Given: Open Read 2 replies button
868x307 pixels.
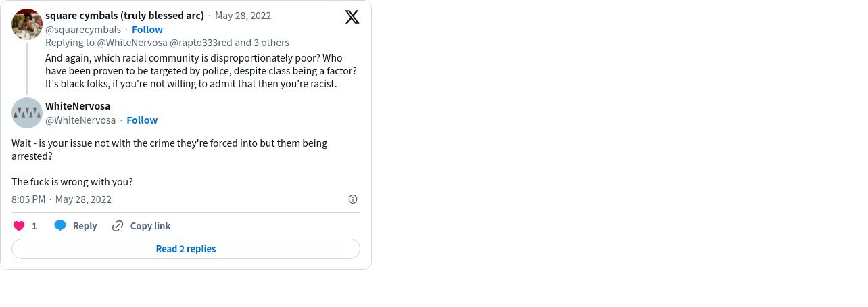Looking at the screenshot, I should pos(186,249).
